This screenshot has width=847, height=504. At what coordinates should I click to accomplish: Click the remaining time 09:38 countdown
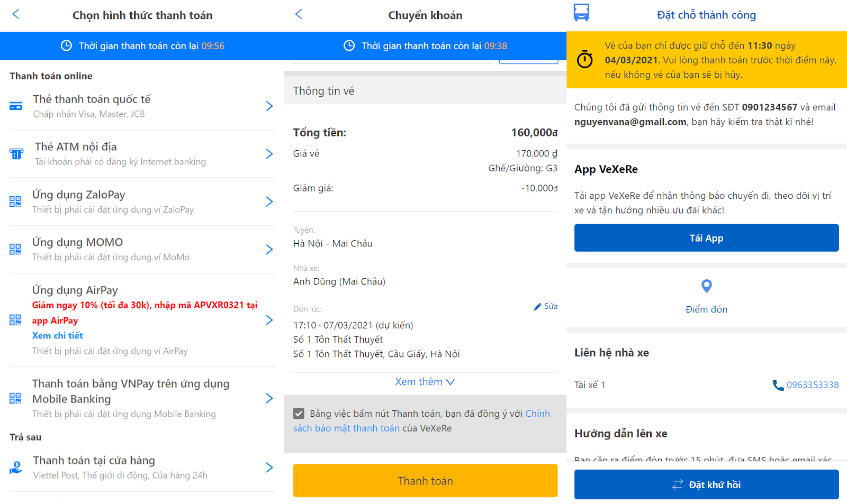[x=495, y=46]
